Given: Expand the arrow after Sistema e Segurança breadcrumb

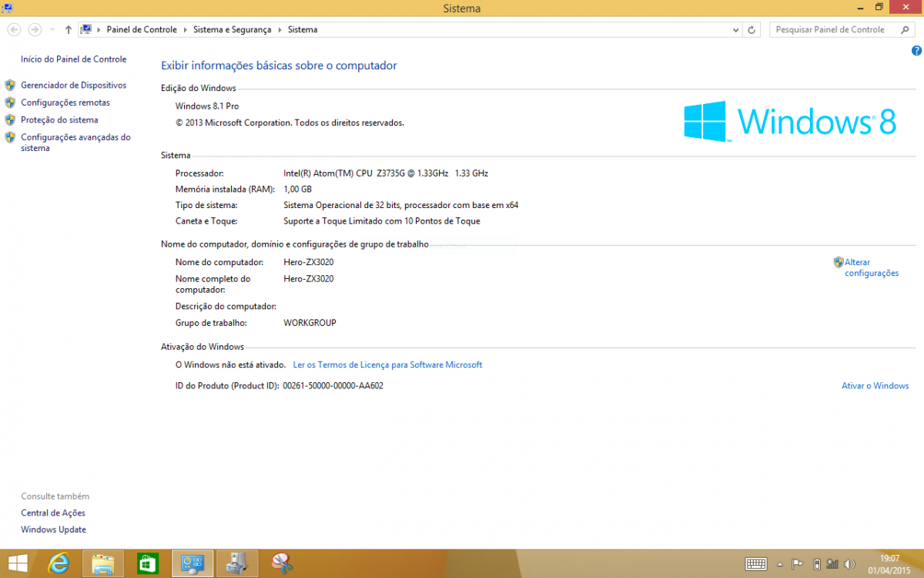Looking at the screenshot, I should click(x=280, y=29).
